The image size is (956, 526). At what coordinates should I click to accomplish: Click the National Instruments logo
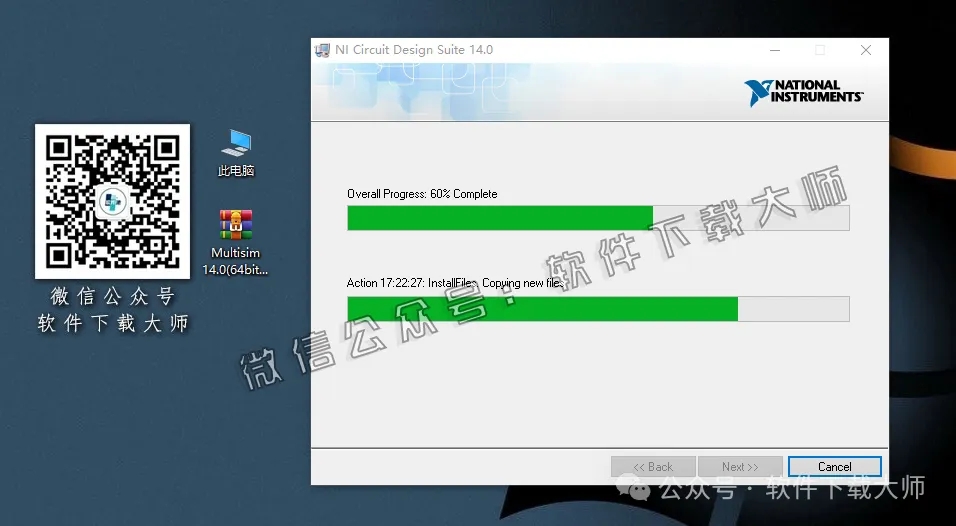pyautogui.click(x=803, y=92)
